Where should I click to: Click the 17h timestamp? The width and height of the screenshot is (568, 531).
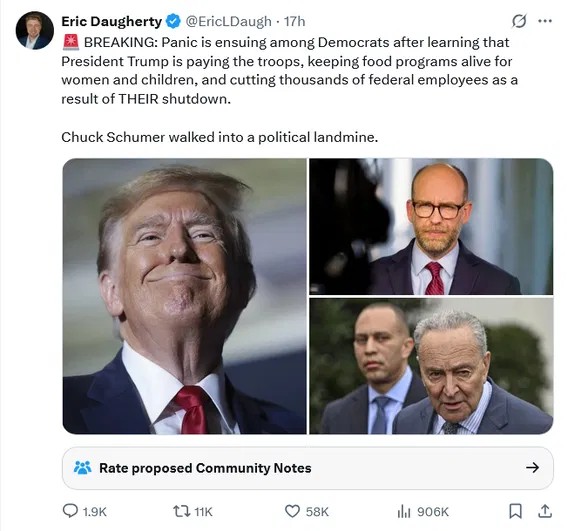click(x=294, y=21)
